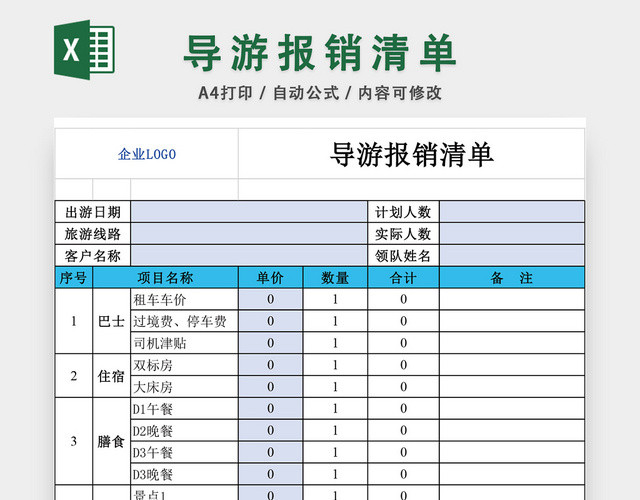The image size is (640, 500).
Task: Click the 备 注 column header
Action: point(512,278)
